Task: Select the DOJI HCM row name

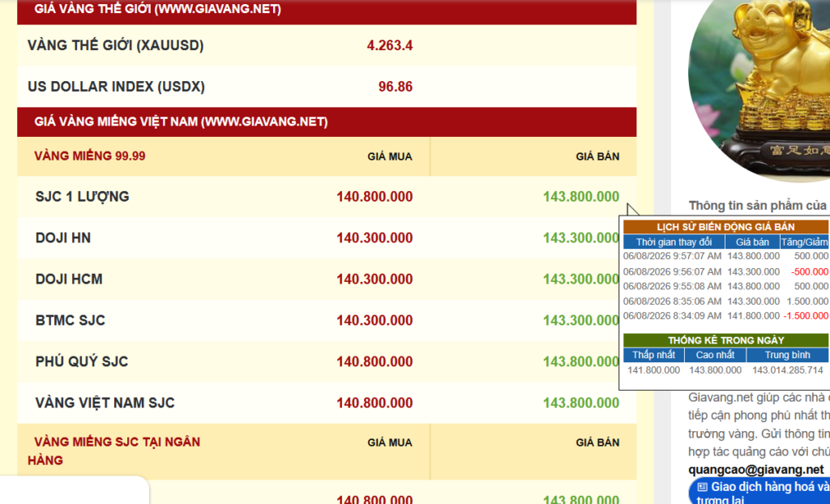Action: pyautogui.click(x=69, y=279)
